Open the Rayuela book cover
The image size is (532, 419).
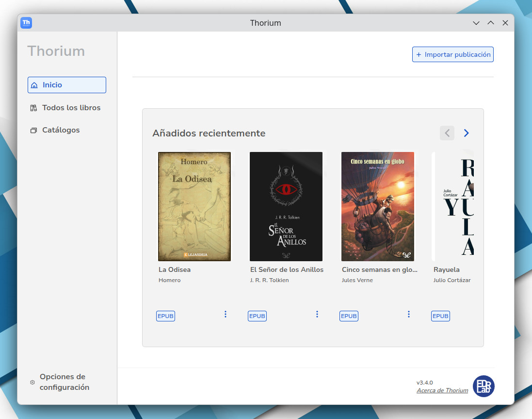453,206
